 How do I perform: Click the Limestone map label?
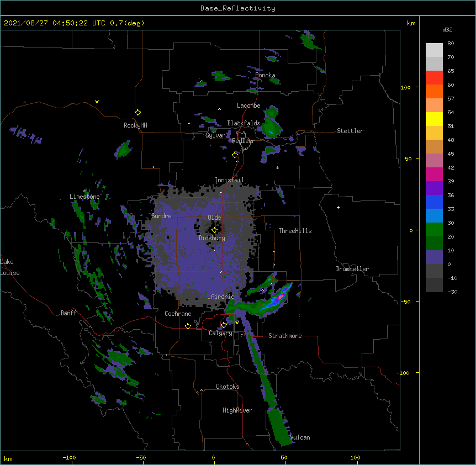(x=84, y=197)
